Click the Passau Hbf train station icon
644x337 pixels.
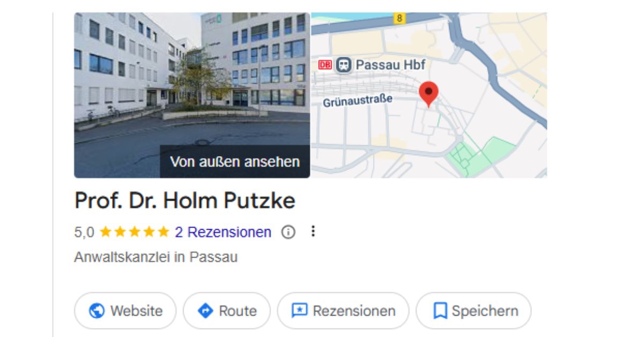(x=343, y=65)
